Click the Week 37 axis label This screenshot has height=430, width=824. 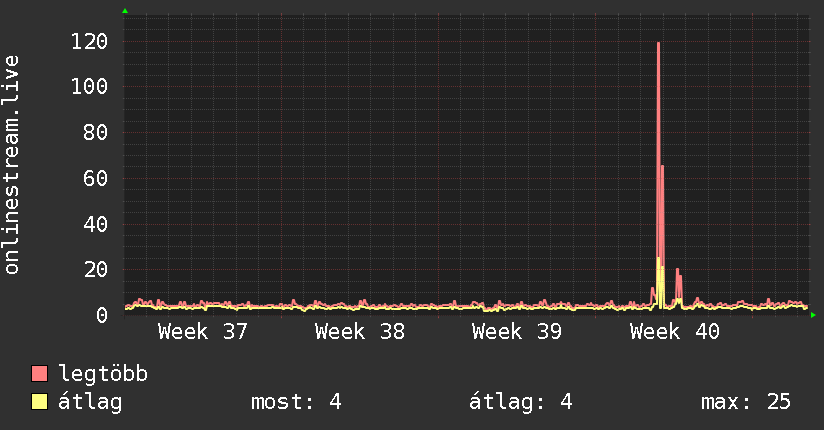202,332
